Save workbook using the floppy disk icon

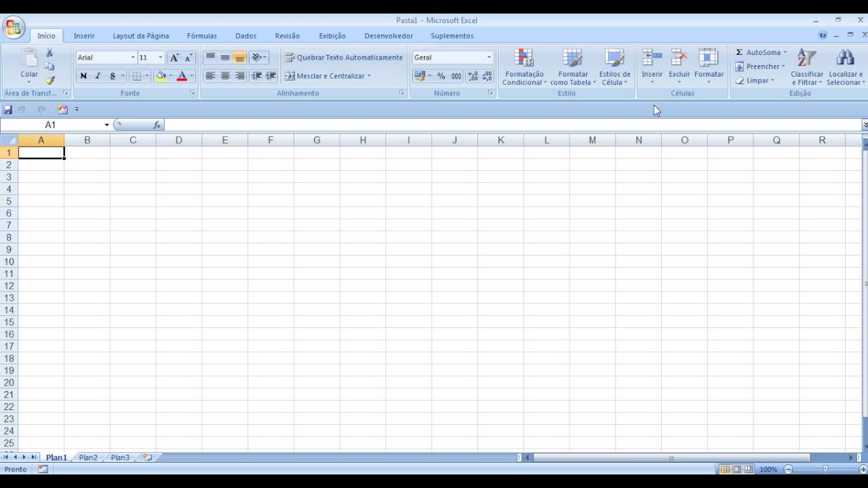[x=8, y=109]
